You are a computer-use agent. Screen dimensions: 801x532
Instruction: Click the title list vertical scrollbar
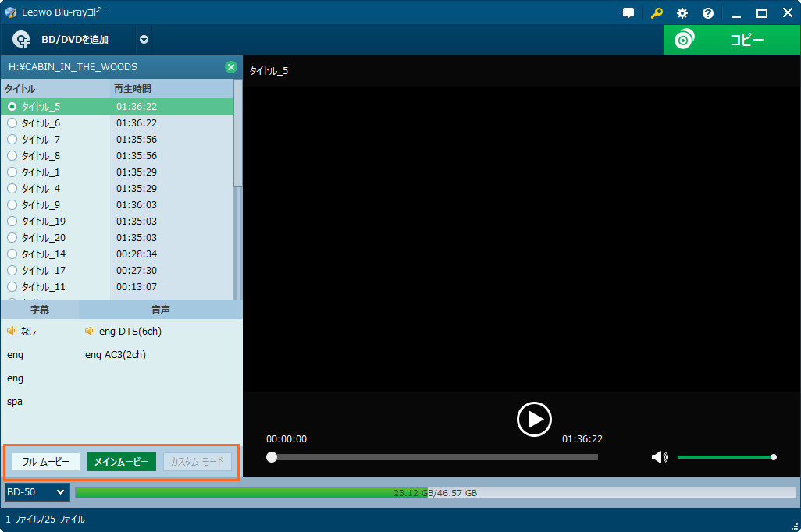pyautogui.click(x=237, y=133)
